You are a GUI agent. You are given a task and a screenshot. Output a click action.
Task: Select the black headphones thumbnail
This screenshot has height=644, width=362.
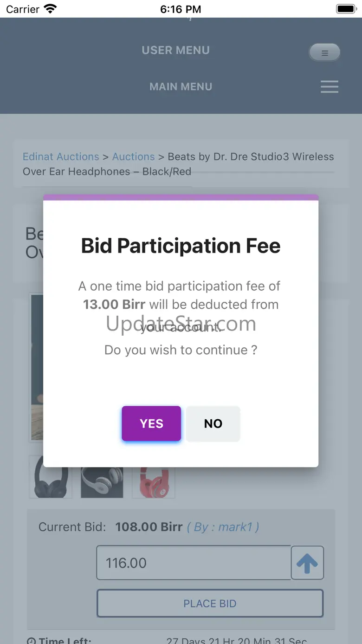pos(51,477)
